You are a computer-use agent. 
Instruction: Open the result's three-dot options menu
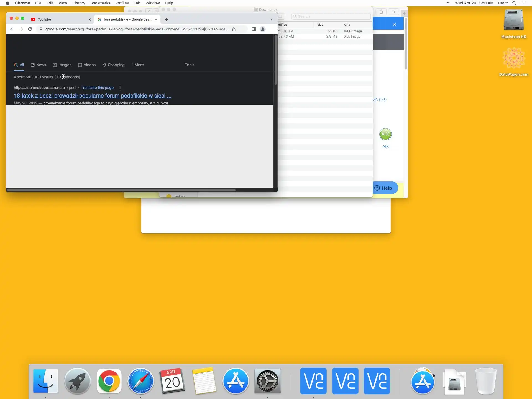click(x=120, y=88)
